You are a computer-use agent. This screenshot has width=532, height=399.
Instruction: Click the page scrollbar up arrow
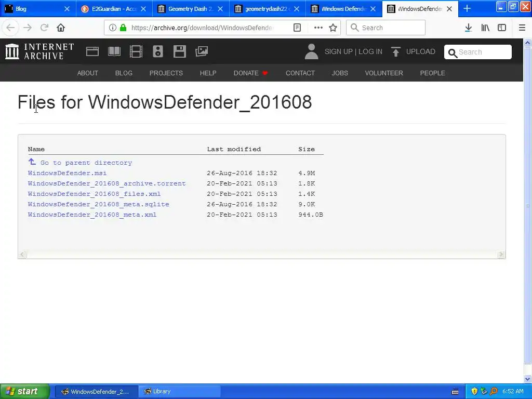pos(528,43)
